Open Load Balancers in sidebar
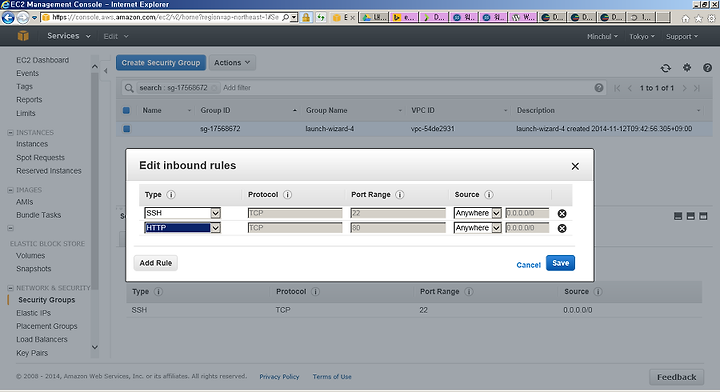This screenshot has height=392, width=720. [x=42, y=340]
